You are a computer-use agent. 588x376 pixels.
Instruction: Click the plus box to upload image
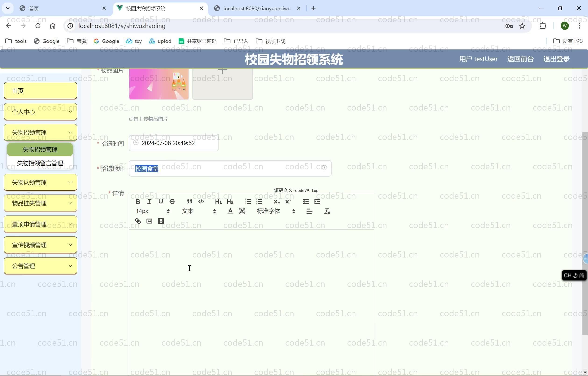223,84
